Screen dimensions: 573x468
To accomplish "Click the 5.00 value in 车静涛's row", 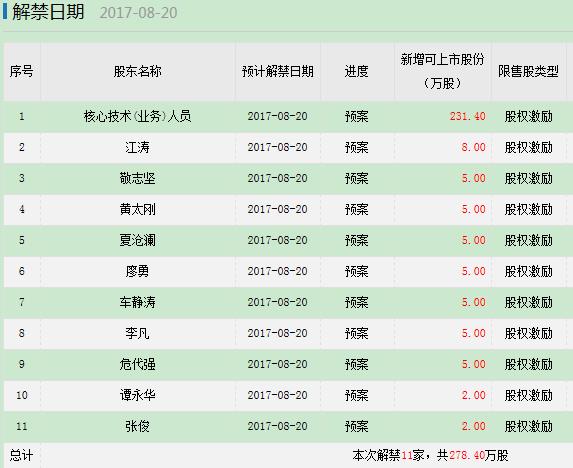I will click(473, 302).
